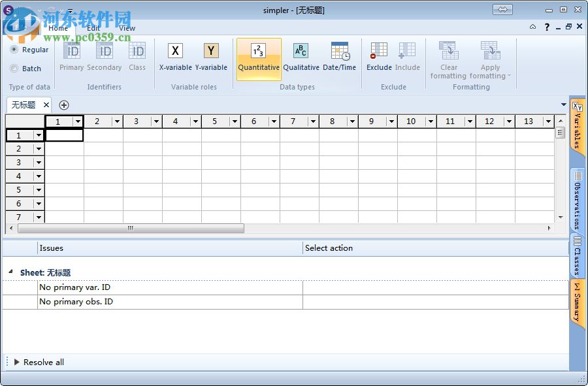Open the sheet tabs list dropdown
The width and height of the screenshot is (588, 386).
coord(564,105)
